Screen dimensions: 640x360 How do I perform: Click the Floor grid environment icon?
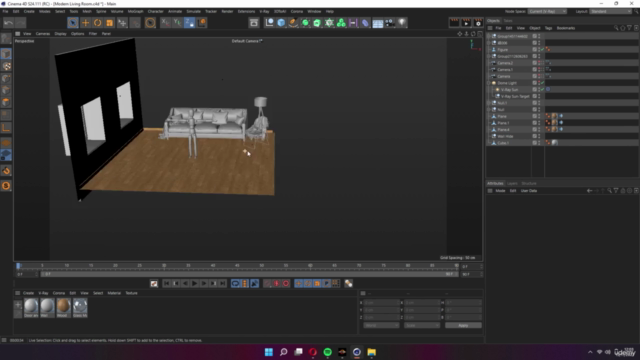pos(378,23)
